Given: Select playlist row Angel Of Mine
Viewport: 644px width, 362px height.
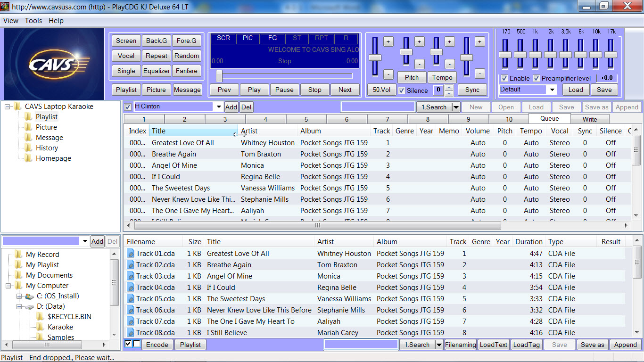Looking at the screenshot, I should coord(377,165).
